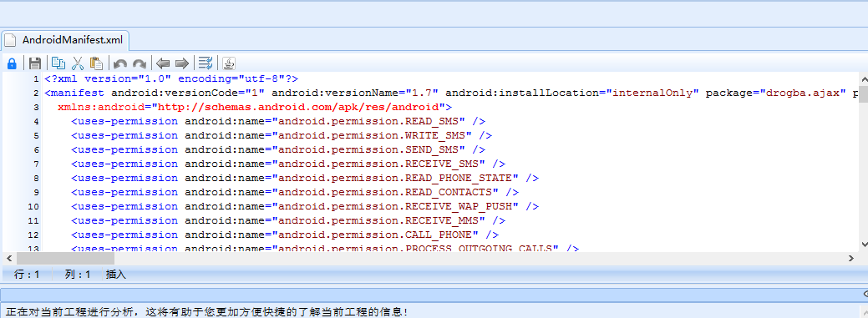This screenshot has width=868, height=318.
Task: Cut selection with the scissors icon
Action: 78,63
